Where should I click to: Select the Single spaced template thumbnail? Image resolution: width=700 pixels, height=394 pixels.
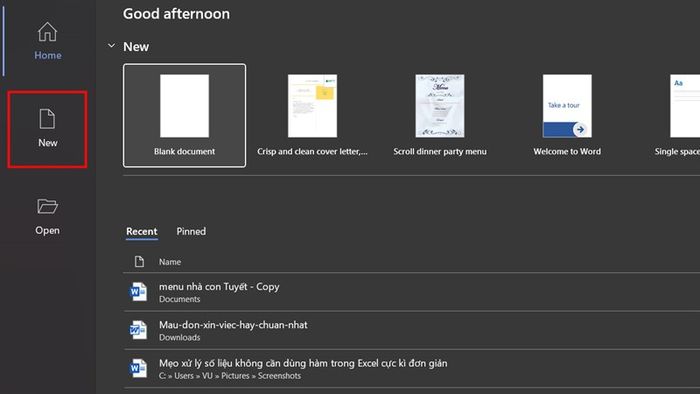(x=685, y=106)
